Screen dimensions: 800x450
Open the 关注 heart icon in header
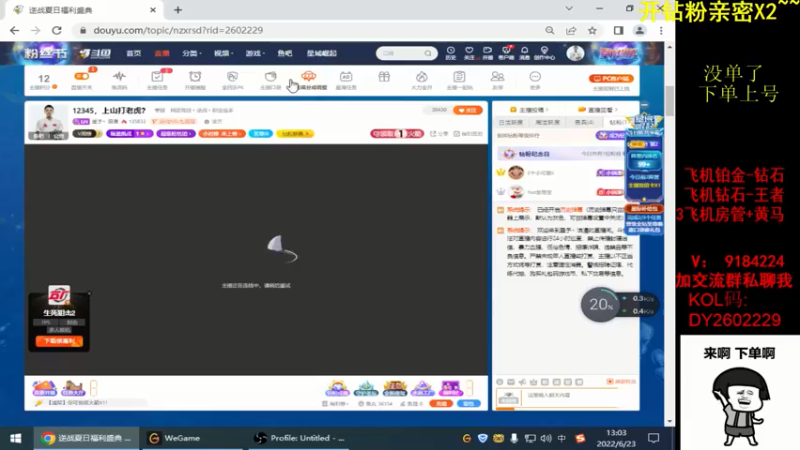(469, 53)
